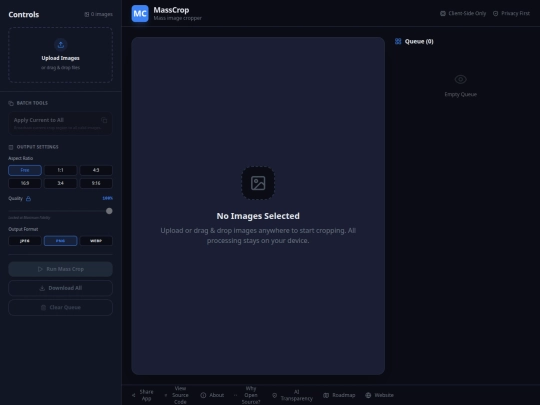Viewport: 540px width, 405px height.
Task: Click the Upload Images drop zone
Action: (x=60, y=55)
